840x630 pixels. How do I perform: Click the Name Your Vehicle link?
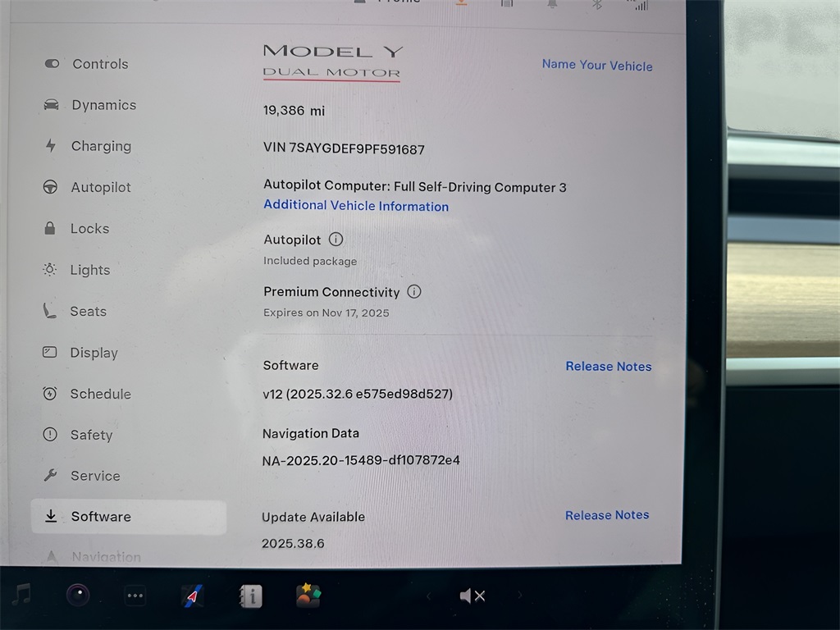click(597, 66)
